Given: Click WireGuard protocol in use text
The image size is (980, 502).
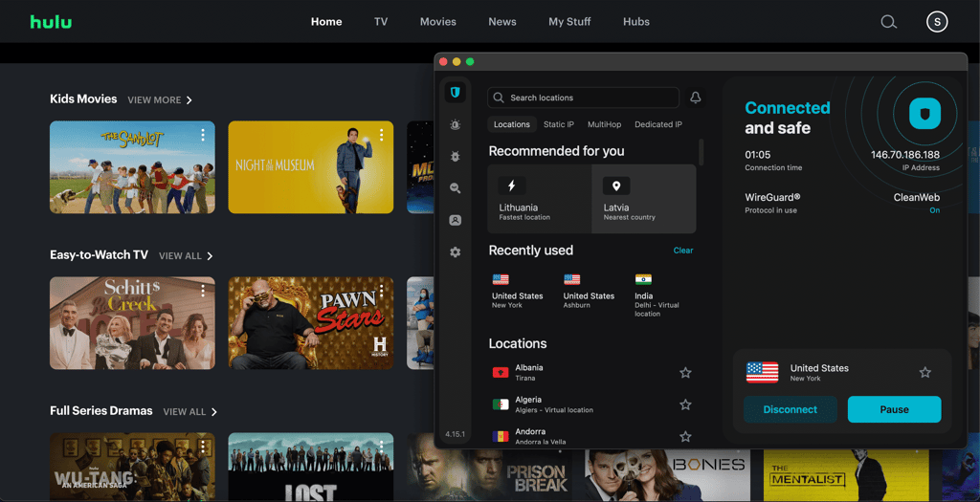Looking at the screenshot, I should tap(772, 203).
